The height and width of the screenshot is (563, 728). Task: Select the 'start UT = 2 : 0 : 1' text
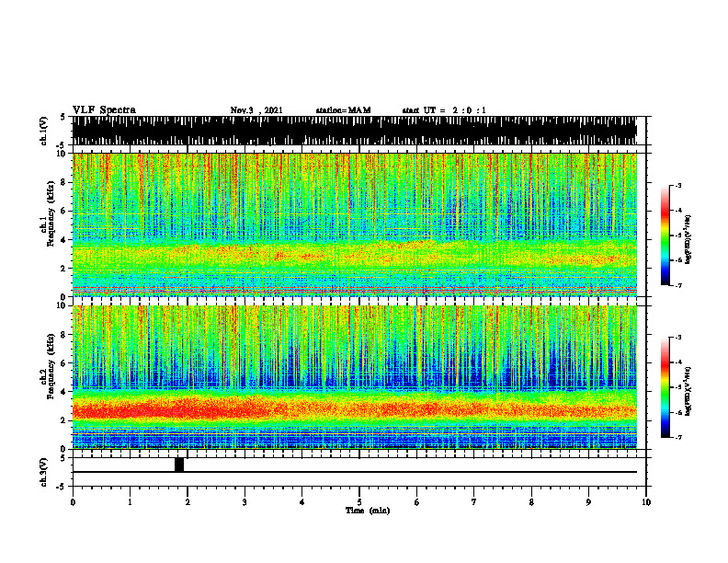[444, 110]
